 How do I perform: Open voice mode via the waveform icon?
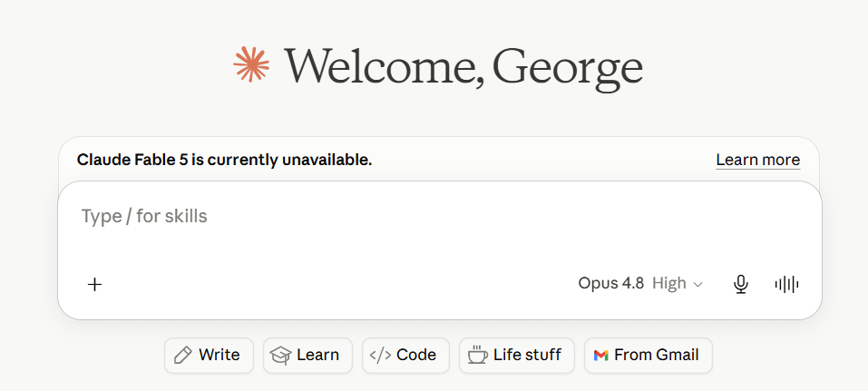786,284
